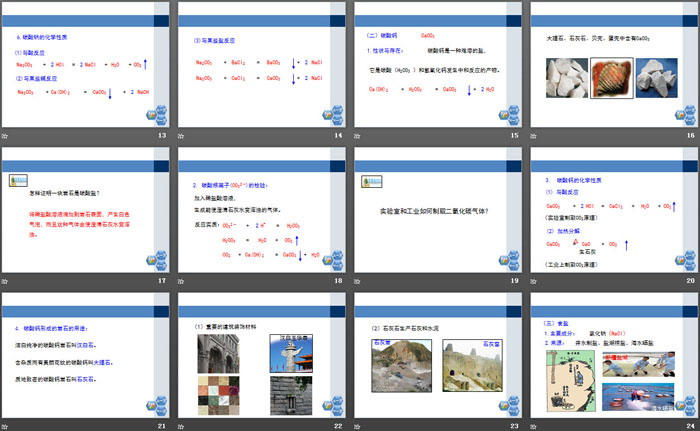Click the small picture icon on slide 19
The width and height of the screenshot is (700, 431).
[x=372, y=181]
